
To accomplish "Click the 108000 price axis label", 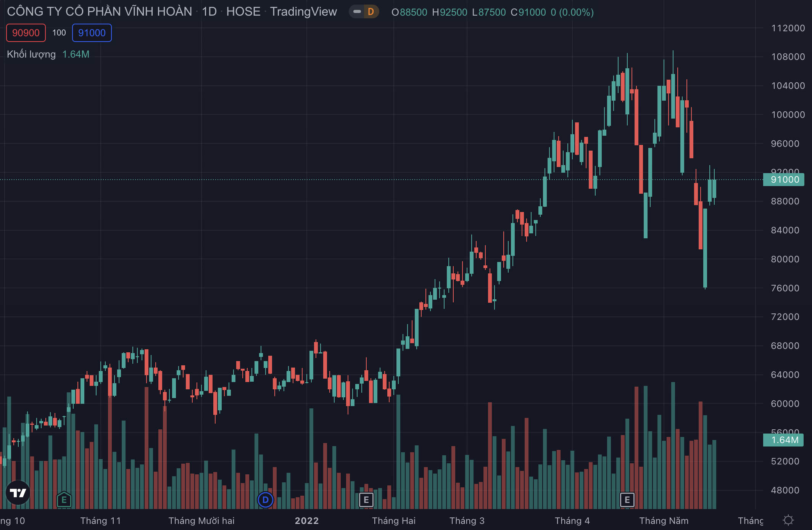I will 788,57.
